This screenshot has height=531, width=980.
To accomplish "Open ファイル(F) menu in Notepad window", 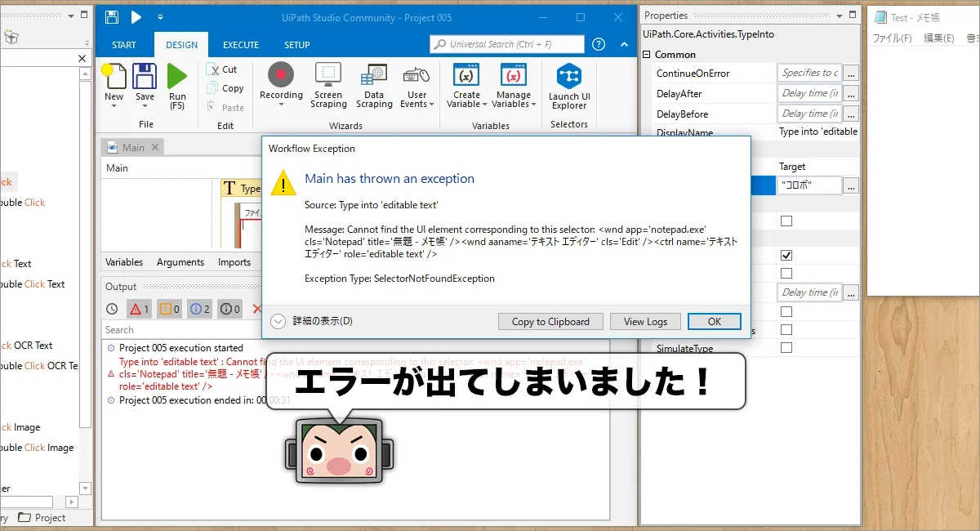I will pos(893,38).
